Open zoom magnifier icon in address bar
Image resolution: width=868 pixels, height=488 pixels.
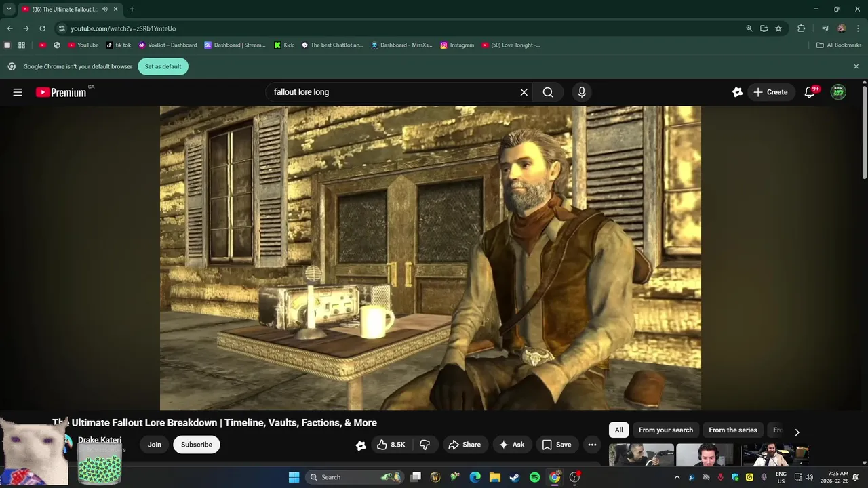pos(749,28)
